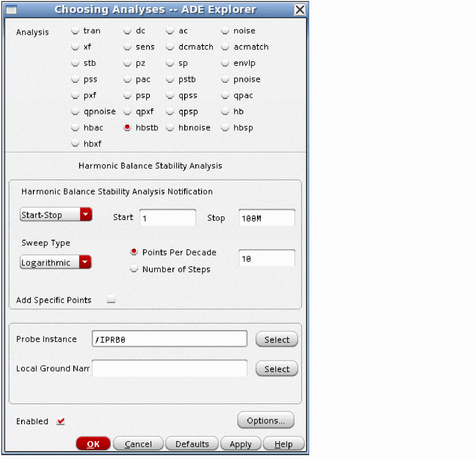This screenshot has width=476, height=459.
Task: Click the Cancel button
Action: [138, 444]
